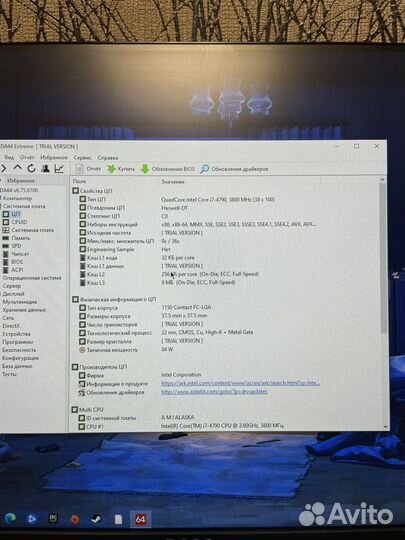Refresh the page with the circular arrow

pyautogui.click(x=31, y=168)
